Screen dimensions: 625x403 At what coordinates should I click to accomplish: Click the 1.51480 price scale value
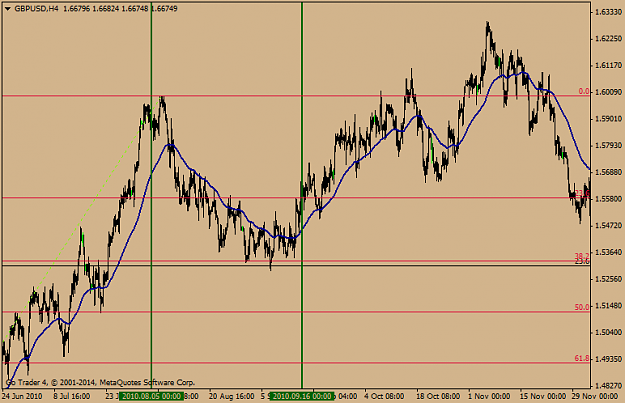click(x=608, y=305)
